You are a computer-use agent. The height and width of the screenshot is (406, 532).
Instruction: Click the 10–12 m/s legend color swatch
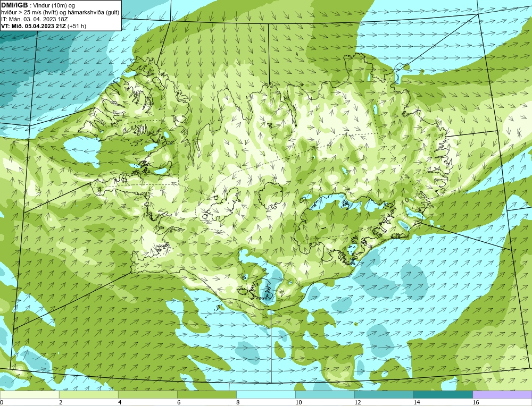click(325, 394)
